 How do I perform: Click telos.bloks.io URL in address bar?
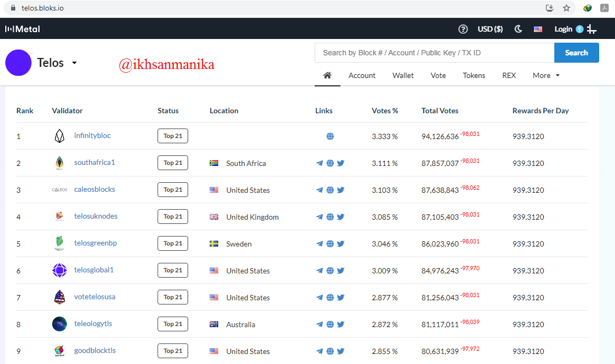pyautogui.click(x=42, y=8)
